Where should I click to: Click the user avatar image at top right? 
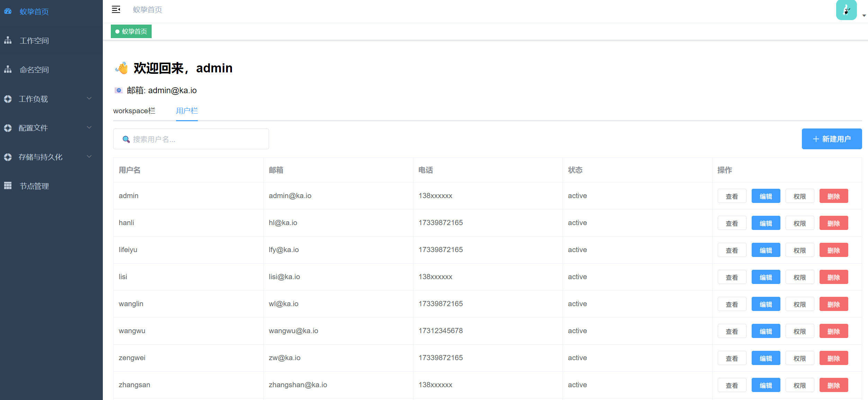click(846, 10)
